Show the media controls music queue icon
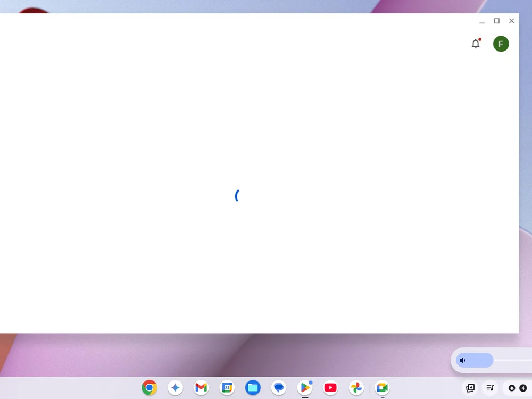532x399 pixels. [x=491, y=388]
